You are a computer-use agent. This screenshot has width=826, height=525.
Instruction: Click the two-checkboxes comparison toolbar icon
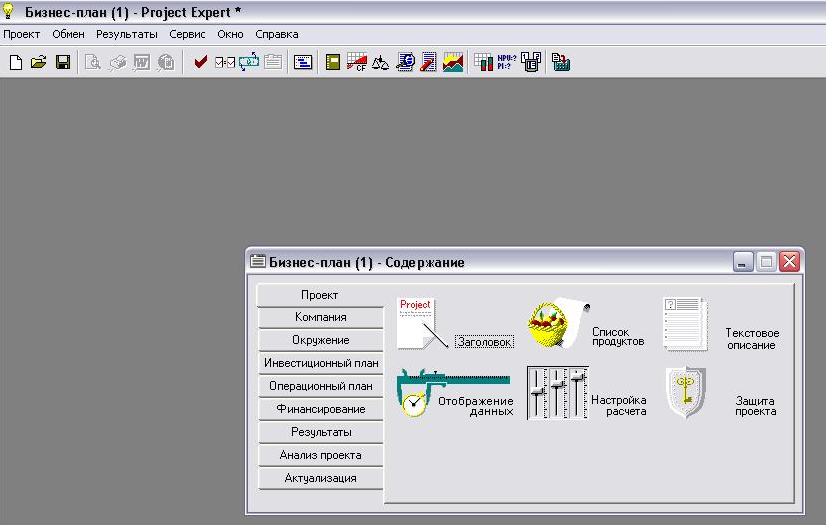coord(225,63)
